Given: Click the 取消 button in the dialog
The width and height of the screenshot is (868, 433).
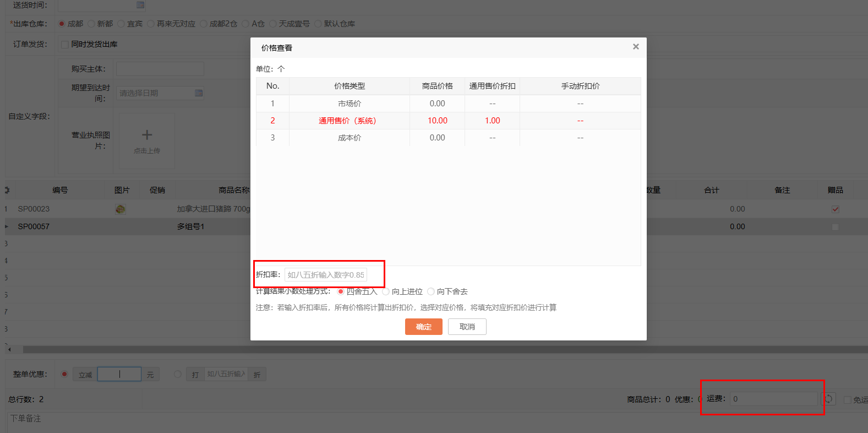Looking at the screenshot, I should pos(467,327).
